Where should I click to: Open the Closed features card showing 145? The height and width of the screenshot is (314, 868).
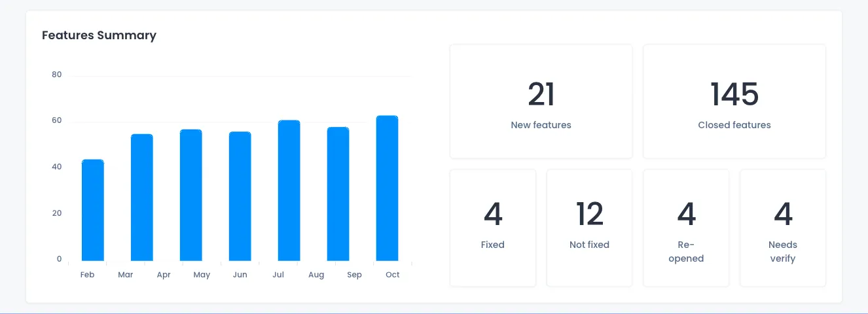tap(734, 102)
